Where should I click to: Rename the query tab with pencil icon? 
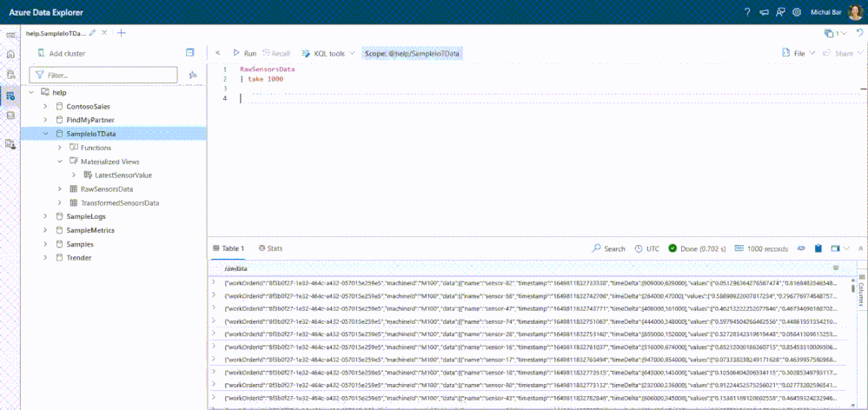[92, 33]
